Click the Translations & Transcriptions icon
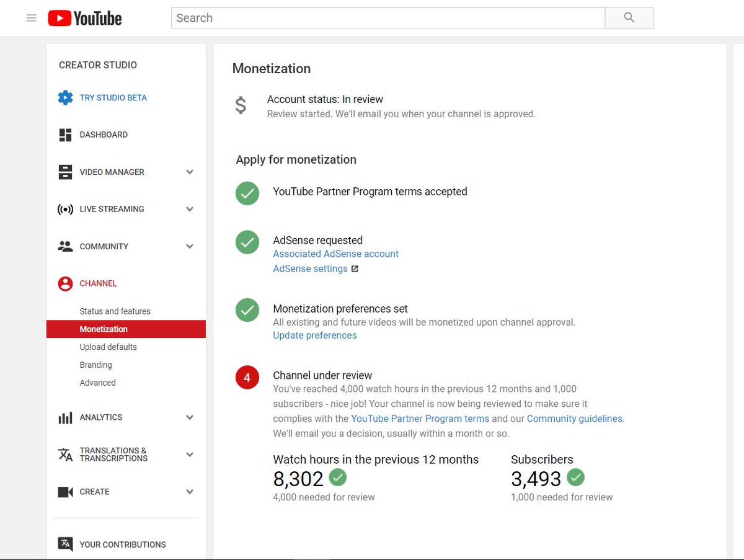The height and width of the screenshot is (560, 744). pos(65,455)
